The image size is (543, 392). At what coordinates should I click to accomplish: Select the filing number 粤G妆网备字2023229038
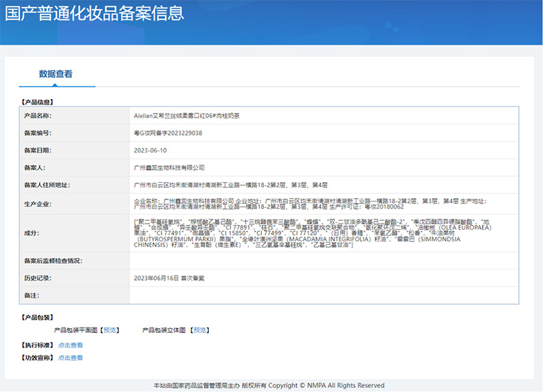[x=168, y=133]
